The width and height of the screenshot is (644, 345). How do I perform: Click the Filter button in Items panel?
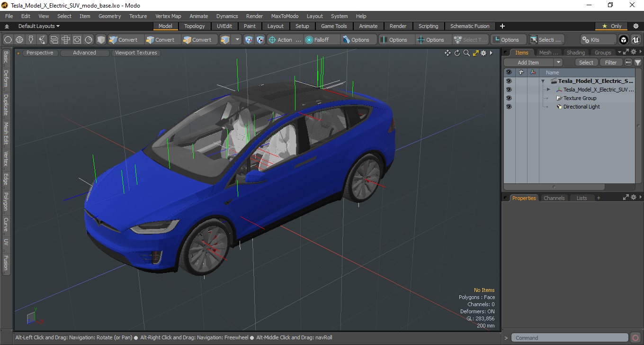[x=611, y=63]
